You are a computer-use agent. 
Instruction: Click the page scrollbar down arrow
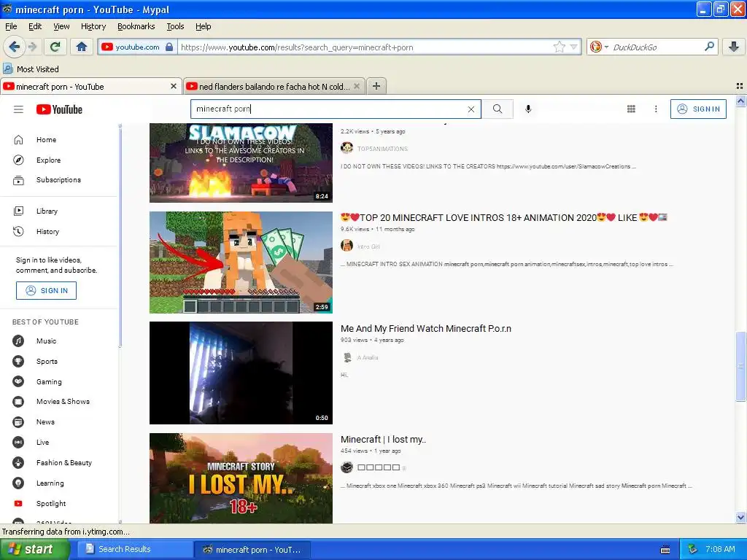(740, 518)
